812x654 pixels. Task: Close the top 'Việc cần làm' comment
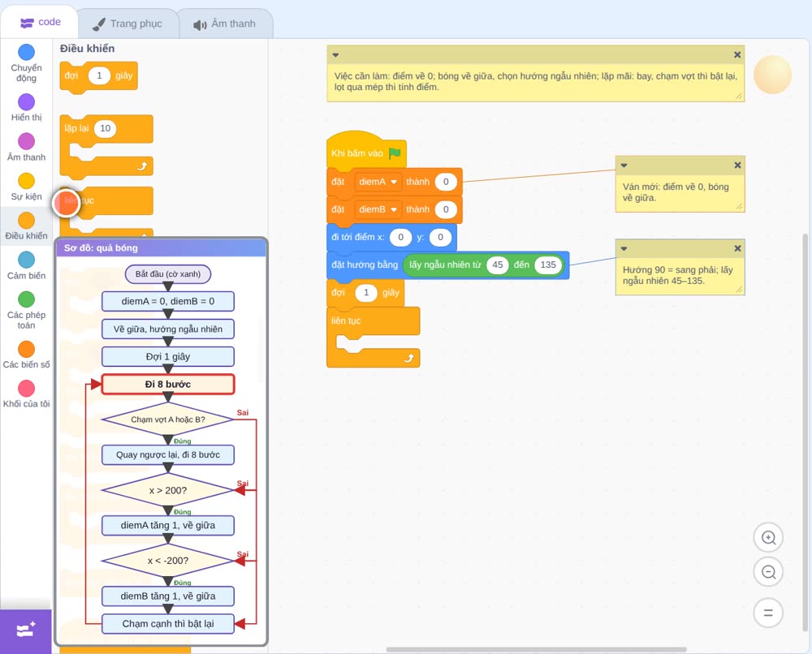[737, 55]
